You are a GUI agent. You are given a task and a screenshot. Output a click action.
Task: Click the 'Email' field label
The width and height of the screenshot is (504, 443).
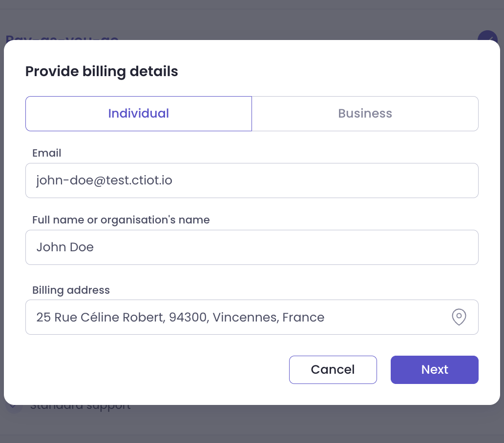pyautogui.click(x=47, y=153)
